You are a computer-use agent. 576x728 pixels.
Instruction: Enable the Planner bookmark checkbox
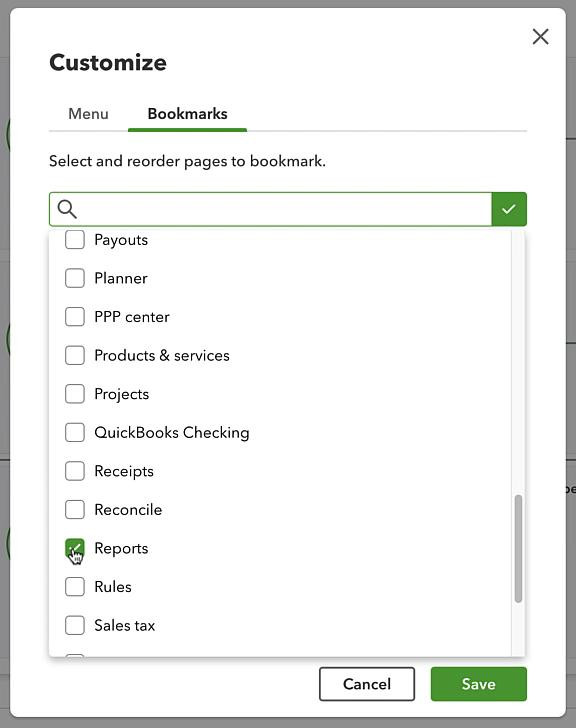point(75,279)
